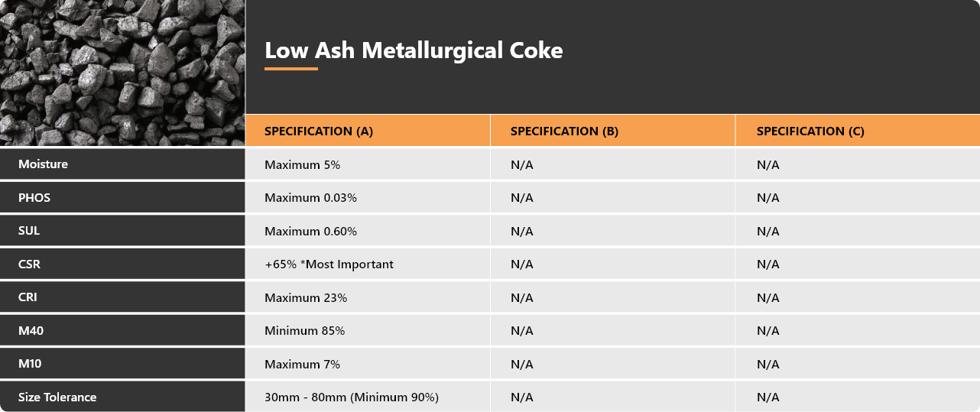Click the coke rocks product image
Screen dimensions: 980x412
(122, 73)
